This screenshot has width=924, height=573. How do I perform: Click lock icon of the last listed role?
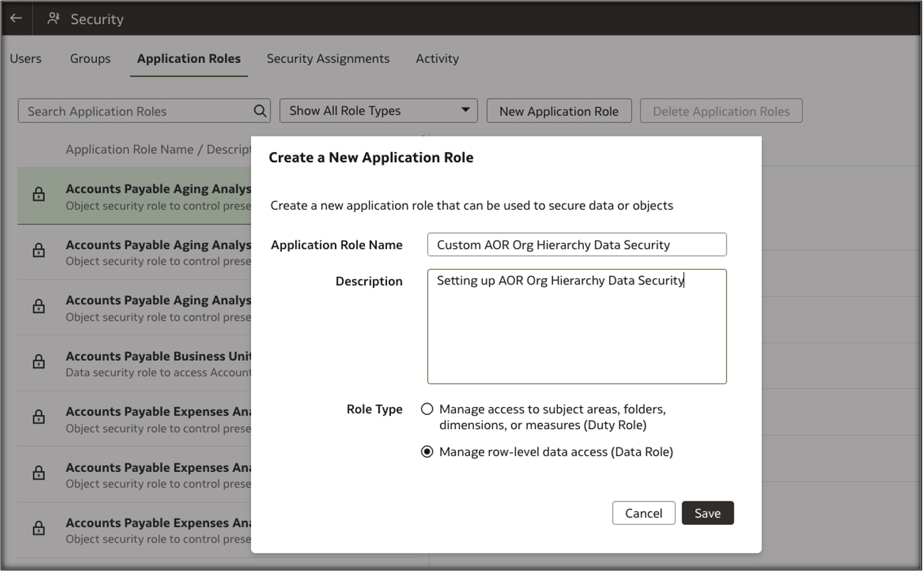[39, 529]
